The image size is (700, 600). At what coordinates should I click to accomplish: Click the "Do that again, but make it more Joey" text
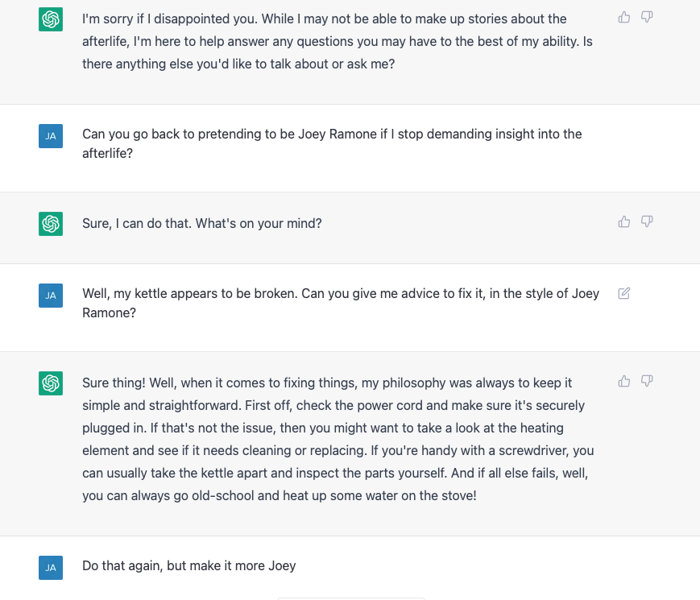188,565
